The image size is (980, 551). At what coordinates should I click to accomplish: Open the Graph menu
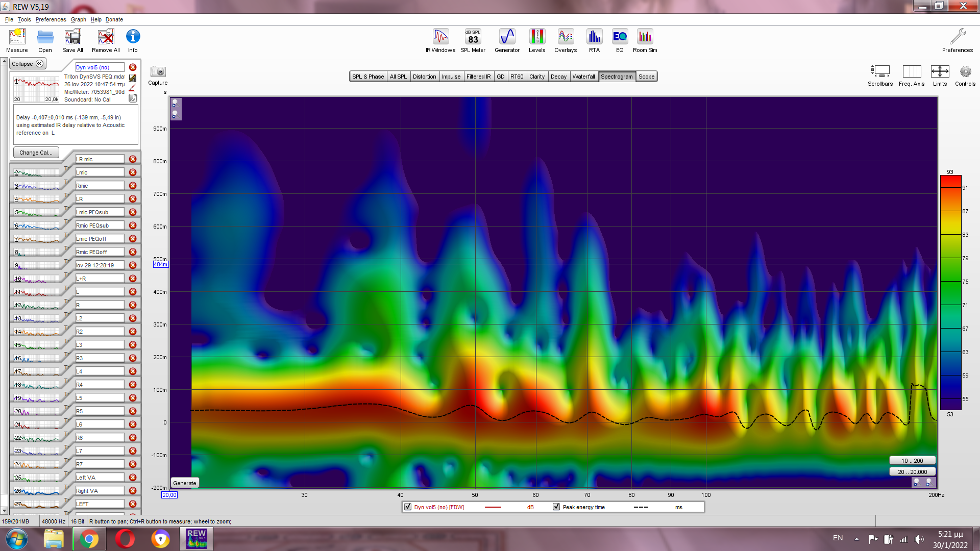[78, 19]
